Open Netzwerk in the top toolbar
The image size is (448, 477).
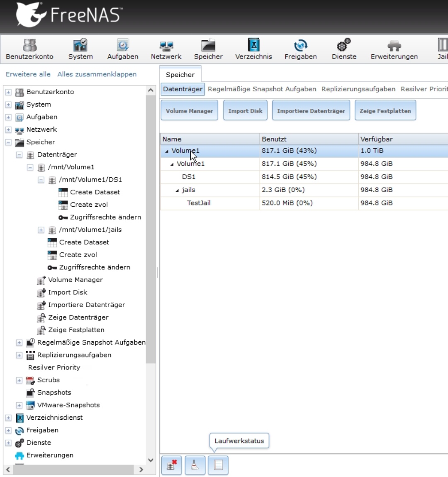tap(166, 49)
